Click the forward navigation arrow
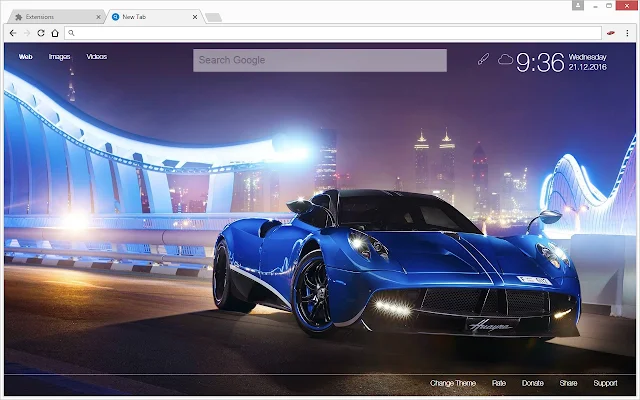The height and width of the screenshot is (400, 640). [27, 33]
